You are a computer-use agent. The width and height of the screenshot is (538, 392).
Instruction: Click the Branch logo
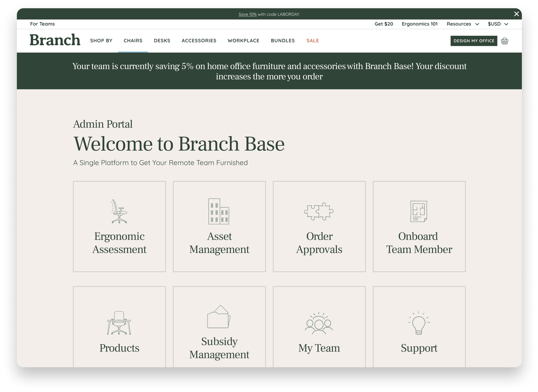[55, 40]
